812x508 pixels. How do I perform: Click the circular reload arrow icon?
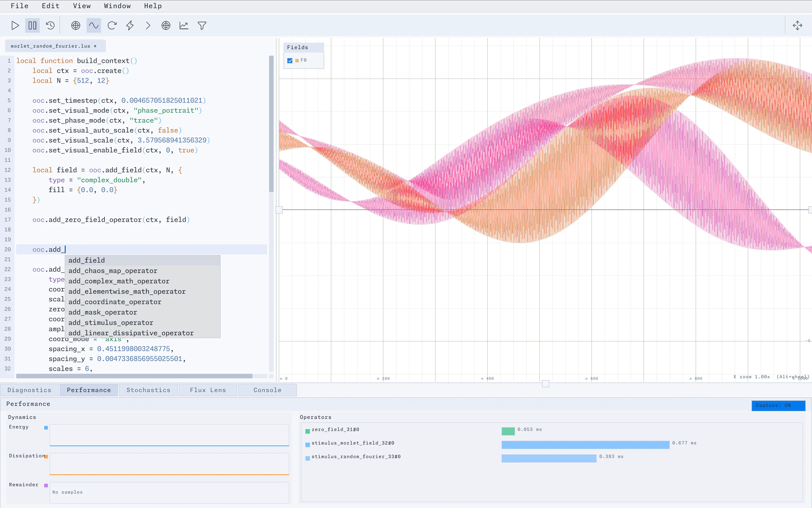point(112,25)
